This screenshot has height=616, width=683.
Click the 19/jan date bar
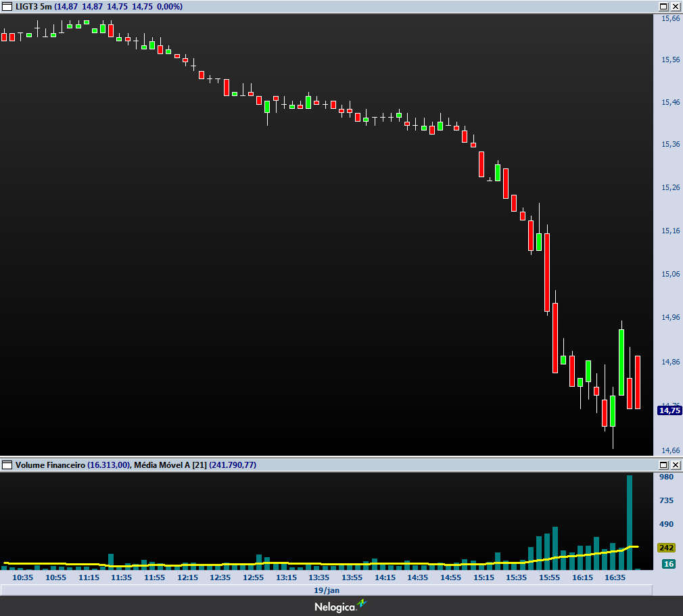(x=326, y=590)
